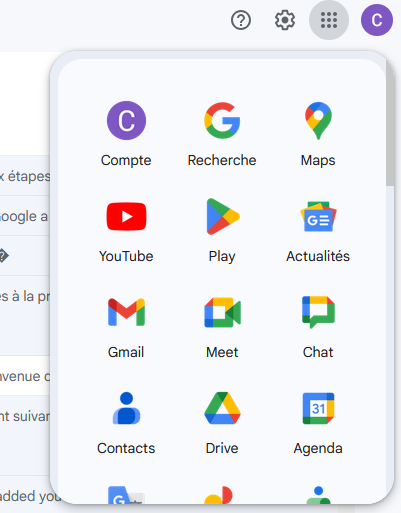Open Agenda calendar app

point(318,422)
